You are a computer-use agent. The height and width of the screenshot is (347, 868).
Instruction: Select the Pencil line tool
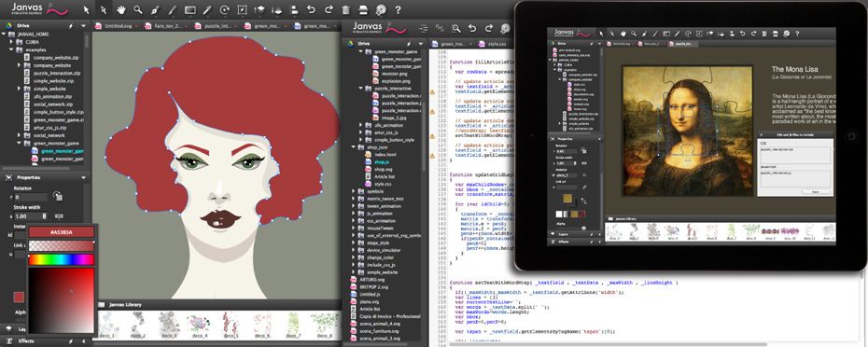point(172,9)
